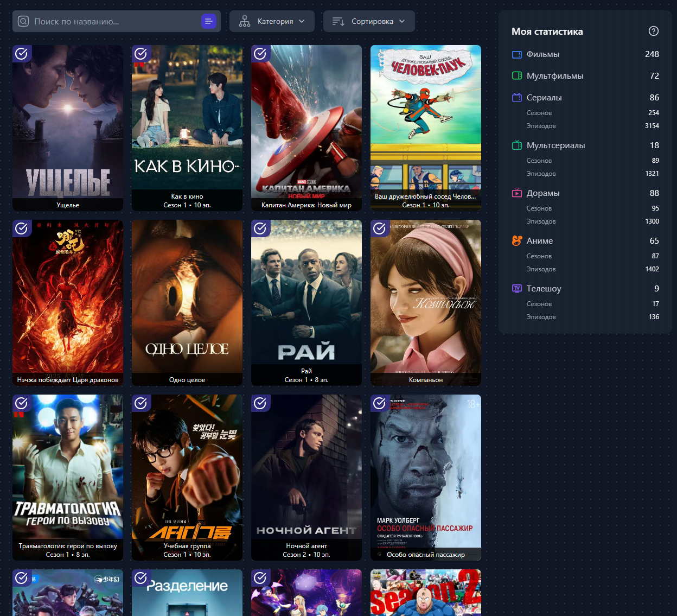The width and height of the screenshot is (677, 616).
Task: Click the Сериалы TV icon
Action: (x=517, y=98)
